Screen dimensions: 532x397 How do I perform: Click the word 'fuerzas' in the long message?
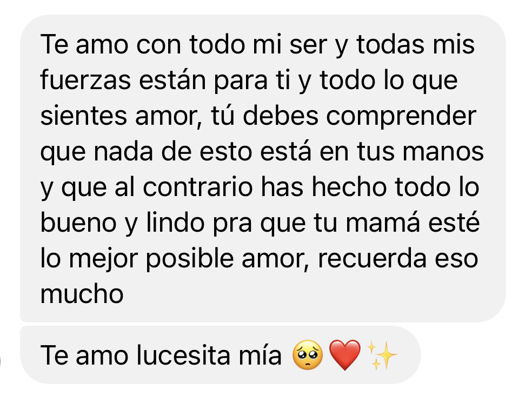85,80
